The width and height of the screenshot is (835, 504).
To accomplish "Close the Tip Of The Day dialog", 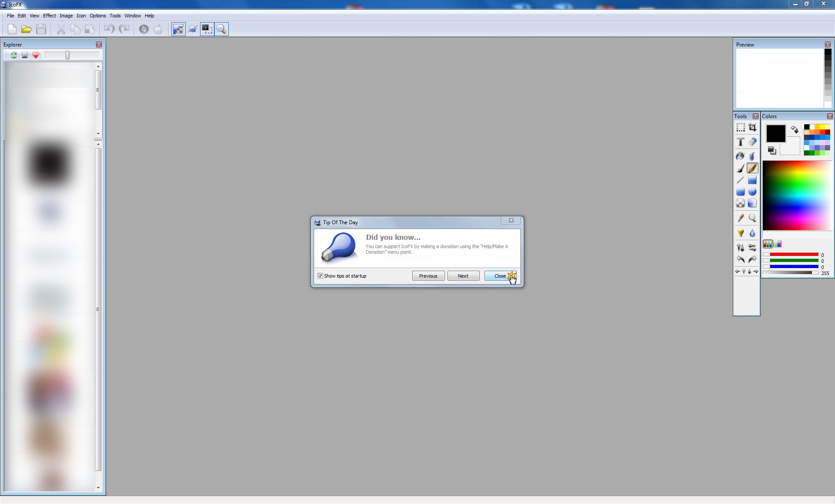I will tap(501, 276).
